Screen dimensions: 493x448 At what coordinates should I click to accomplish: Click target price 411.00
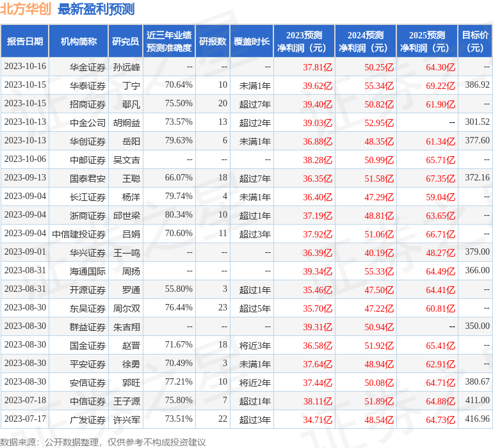click(x=477, y=400)
